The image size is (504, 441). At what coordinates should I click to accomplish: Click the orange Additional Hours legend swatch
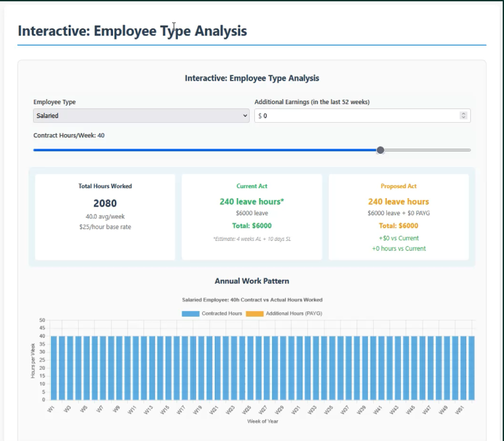click(x=254, y=314)
